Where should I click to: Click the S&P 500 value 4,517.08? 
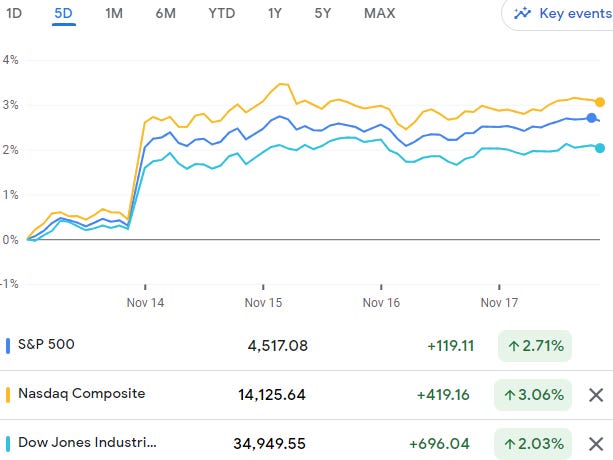(x=278, y=345)
